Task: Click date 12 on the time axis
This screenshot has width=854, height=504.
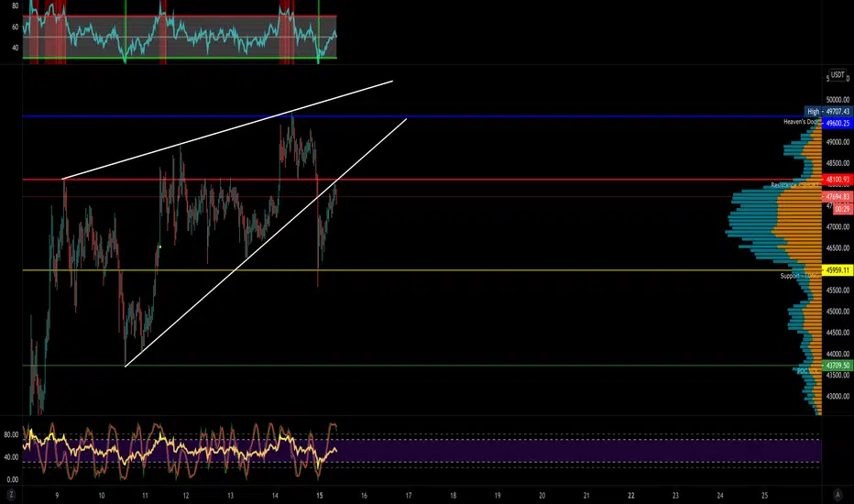Action: (186, 495)
